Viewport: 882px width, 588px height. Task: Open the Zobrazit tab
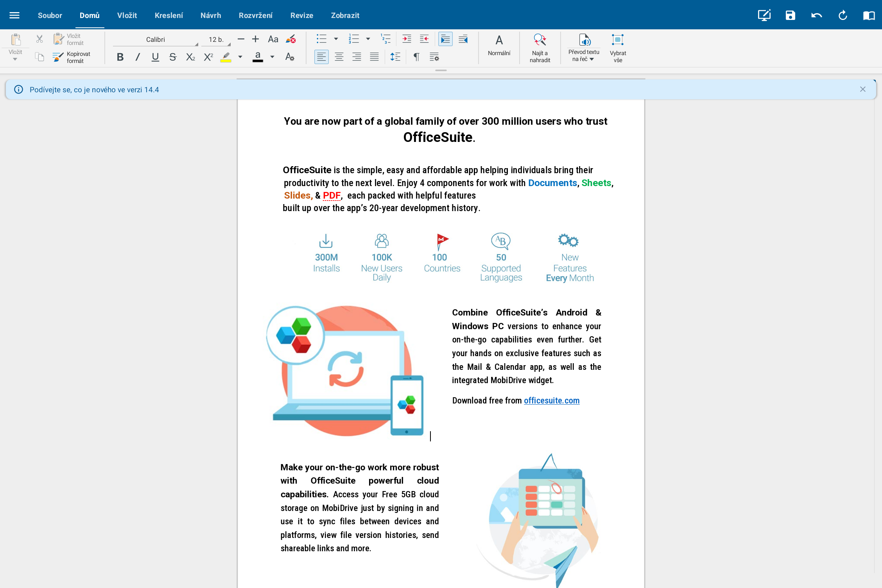click(345, 15)
